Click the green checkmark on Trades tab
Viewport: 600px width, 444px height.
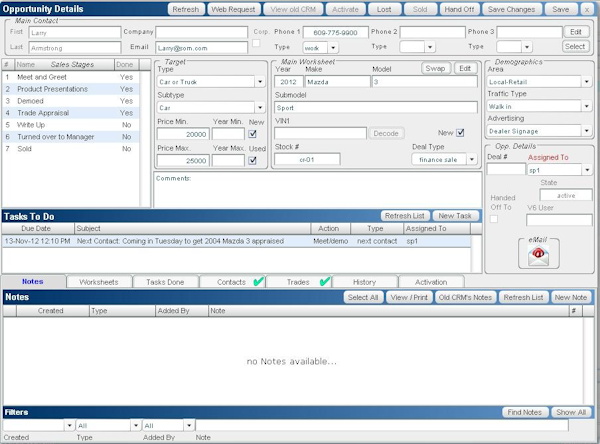point(325,282)
